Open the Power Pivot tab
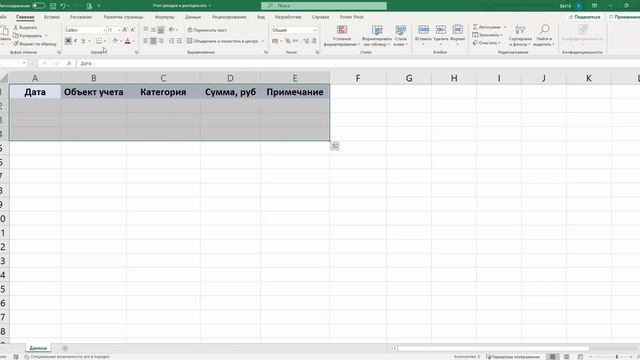 [351, 17]
